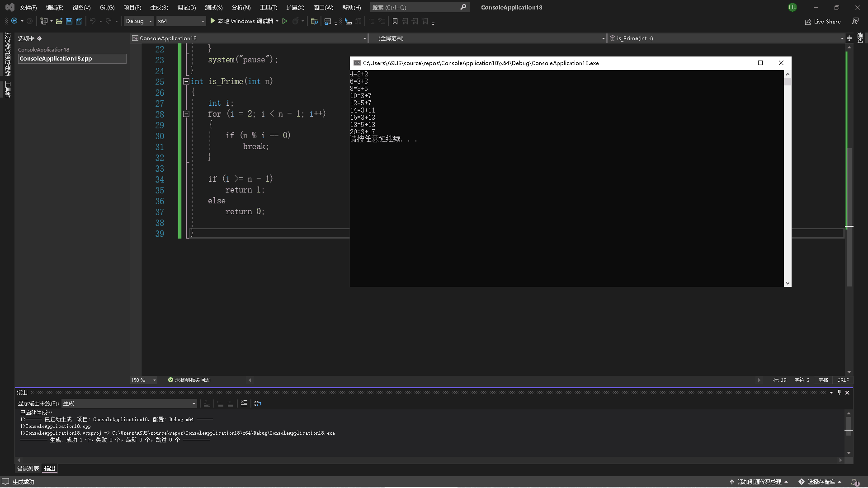Toggle word wrap in Output panel
This screenshot has width=868, height=488.
pyautogui.click(x=258, y=404)
